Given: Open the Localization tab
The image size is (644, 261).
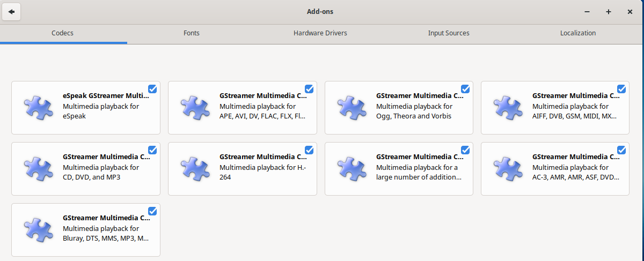Looking at the screenshot, I should (x=578, y=33).
